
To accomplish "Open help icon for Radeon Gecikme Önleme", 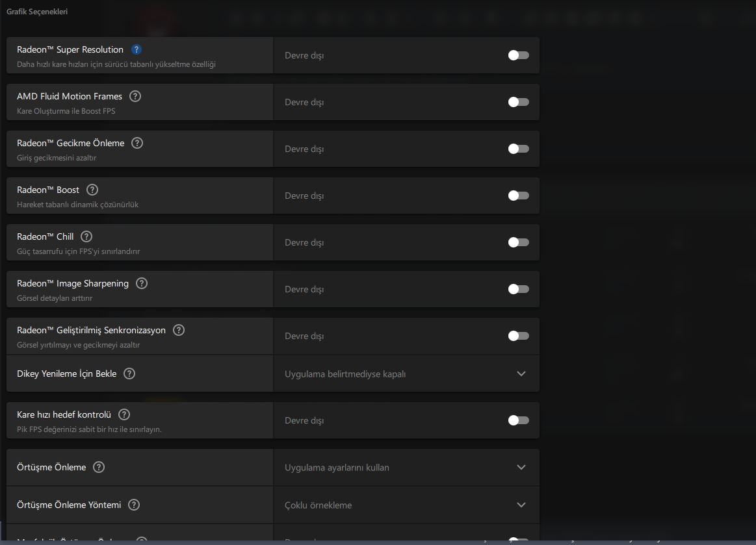I will point(137,143).
